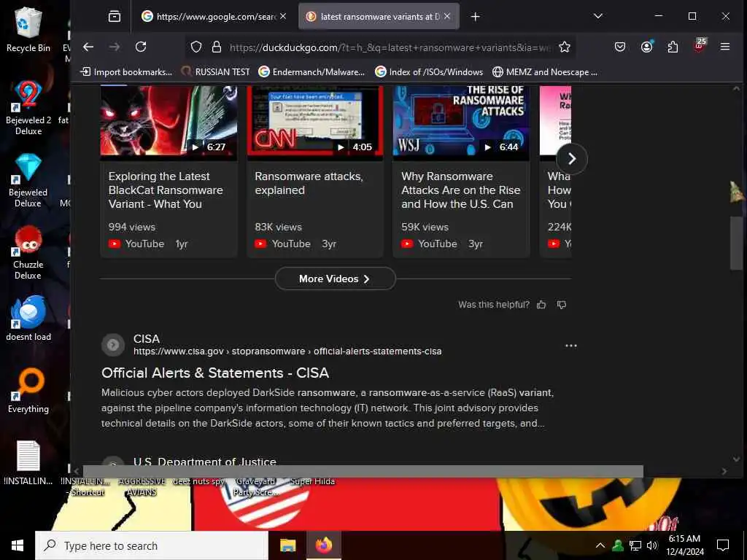747x560 pixels.
Task: Open the Firefox account icon
Action: click(646, 47)
